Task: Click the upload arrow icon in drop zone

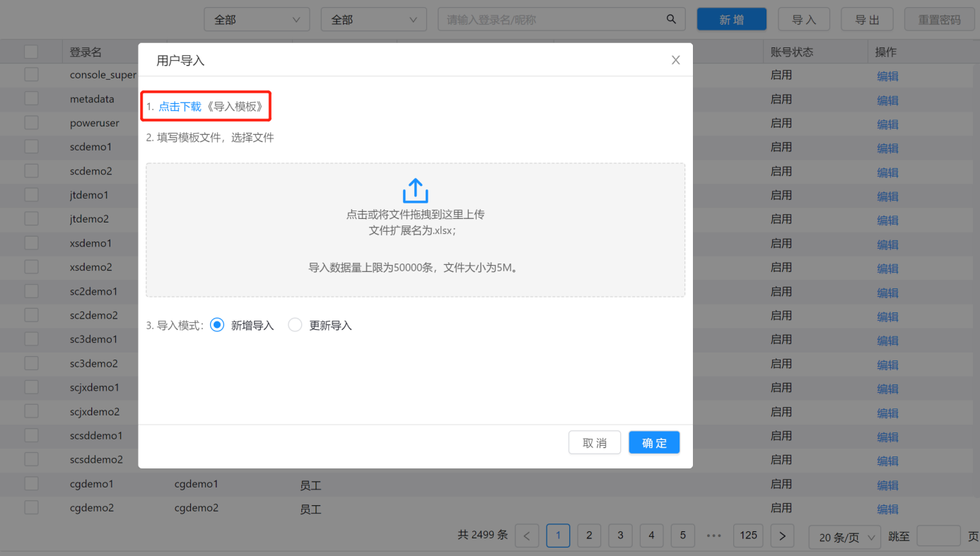Action: 415,191
